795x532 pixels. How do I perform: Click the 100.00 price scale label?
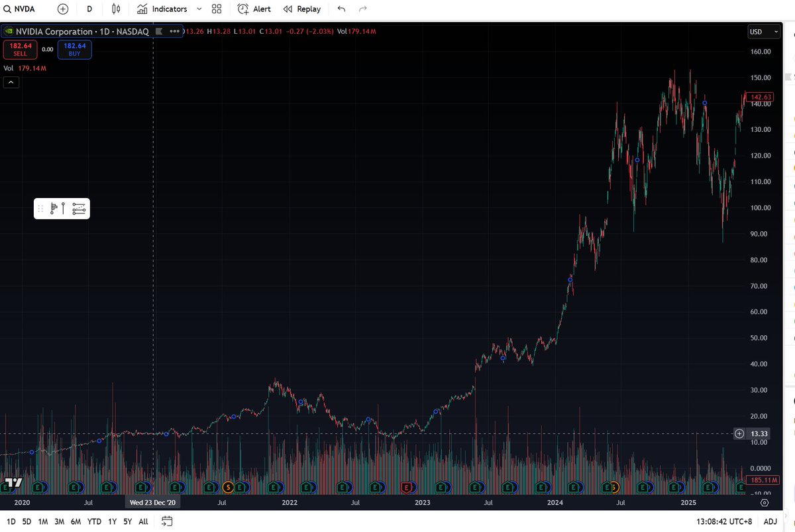[x=761, y=207]
